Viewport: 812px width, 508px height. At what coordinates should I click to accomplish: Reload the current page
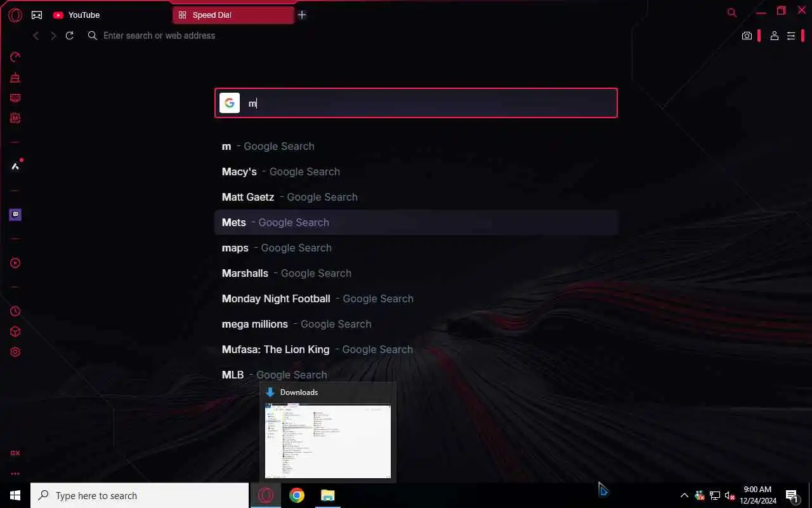click(70, 36)
